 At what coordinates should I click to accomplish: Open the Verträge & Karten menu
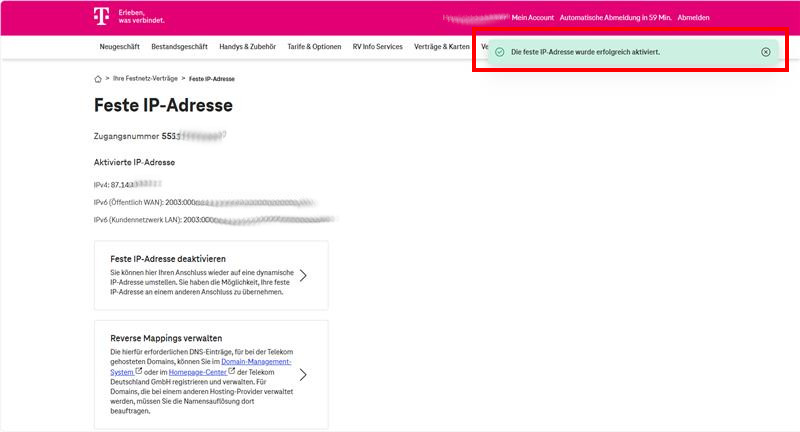tap(442, 46)
